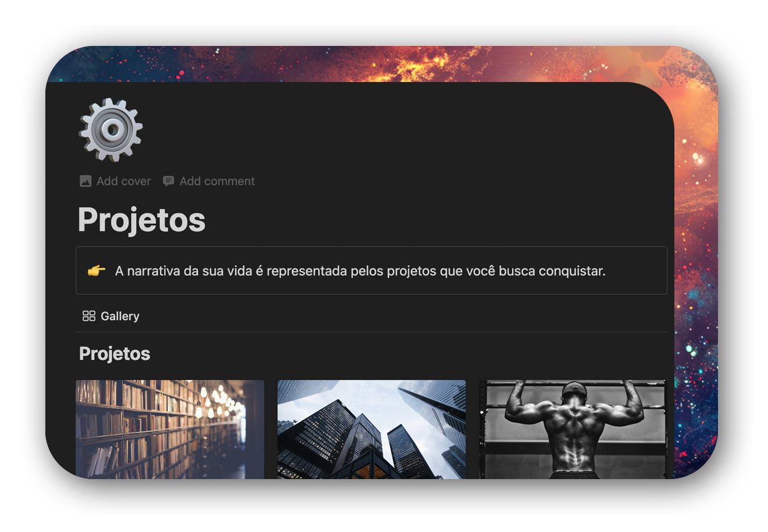
Task: Click the large Projetos page title
Action: 142,220
